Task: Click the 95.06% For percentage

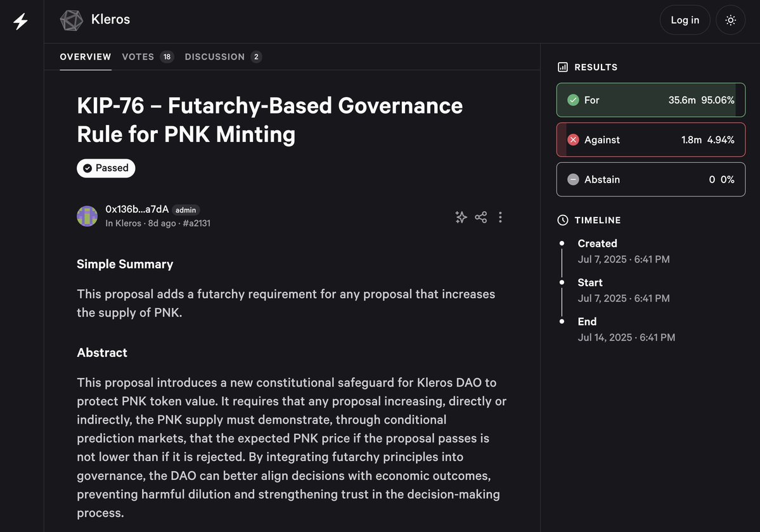Action: [718, 100]
